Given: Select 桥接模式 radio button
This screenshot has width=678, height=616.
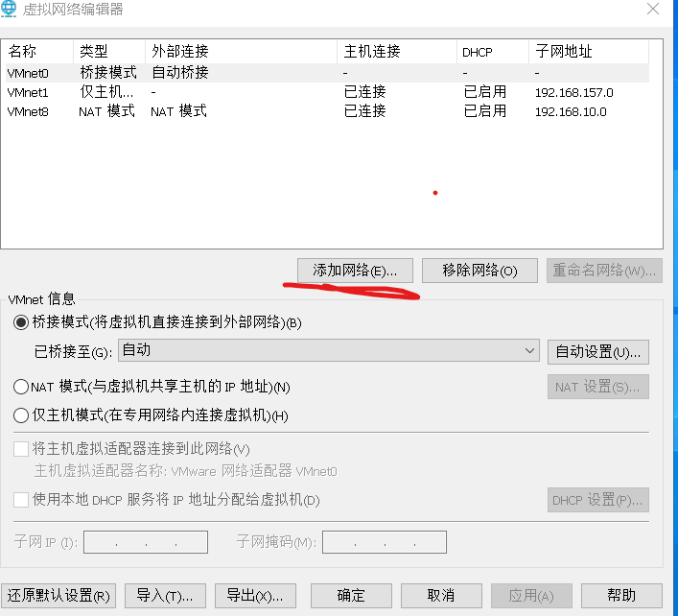Looking at the screenshot, I should 21,322.
